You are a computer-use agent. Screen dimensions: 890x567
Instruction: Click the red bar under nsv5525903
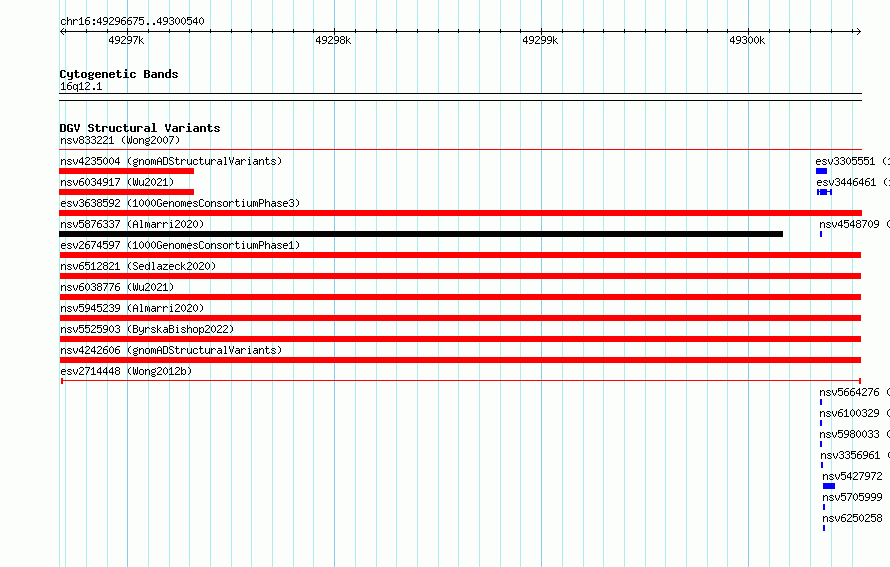click(x=460, y=339)
